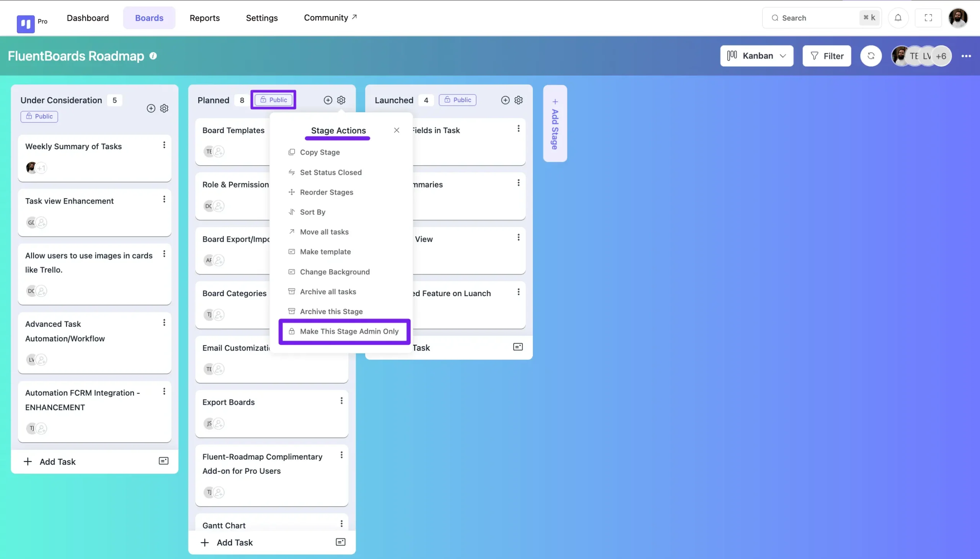
Task: Toggle Public visibility on Launched stage
Action: pyautogui.click(x=458, y=100)
